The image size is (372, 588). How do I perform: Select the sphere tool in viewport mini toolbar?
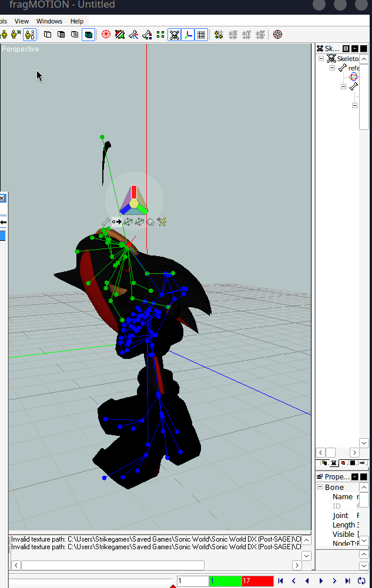click(x=150, y=222)
